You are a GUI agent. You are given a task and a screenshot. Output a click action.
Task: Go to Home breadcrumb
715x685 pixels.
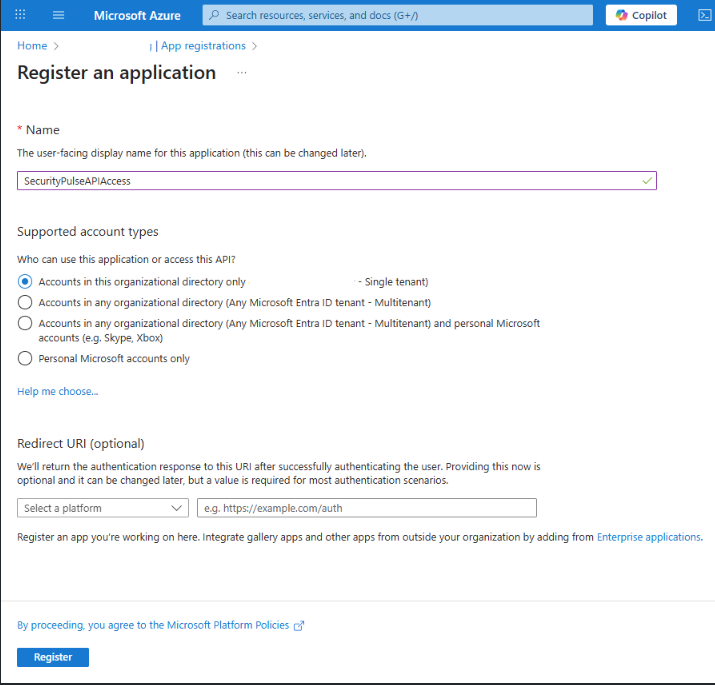32,46
